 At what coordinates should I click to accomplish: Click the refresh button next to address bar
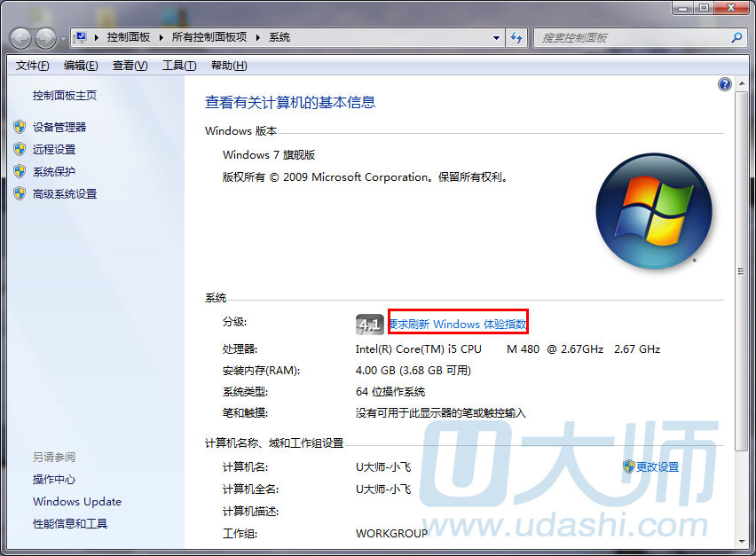[x=517, y=38]
